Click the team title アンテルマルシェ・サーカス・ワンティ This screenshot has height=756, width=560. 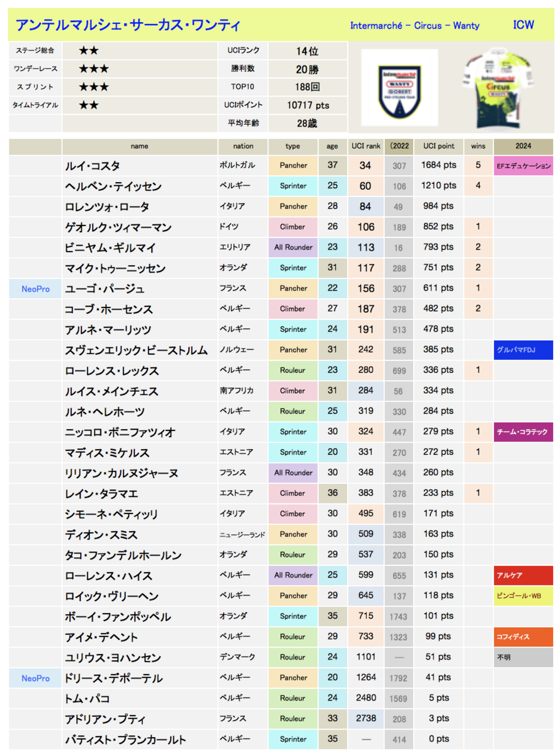click(128, 26)
